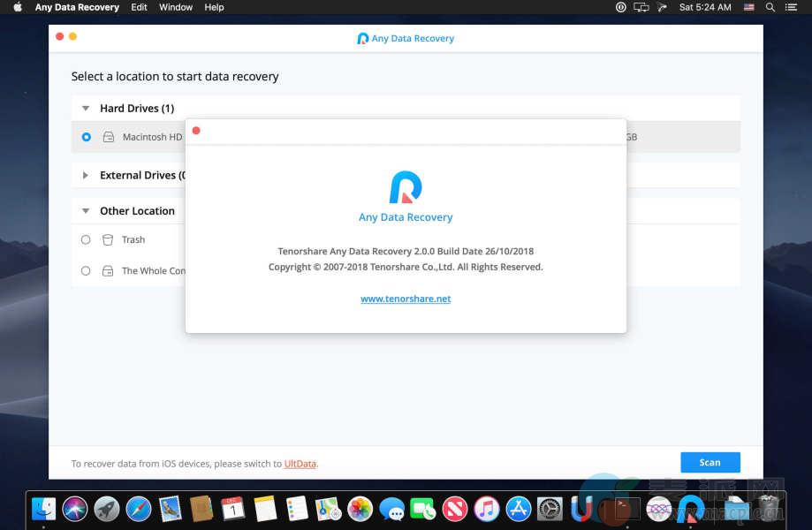Collapse the Hard Drives section

click(x=86, y=109)
